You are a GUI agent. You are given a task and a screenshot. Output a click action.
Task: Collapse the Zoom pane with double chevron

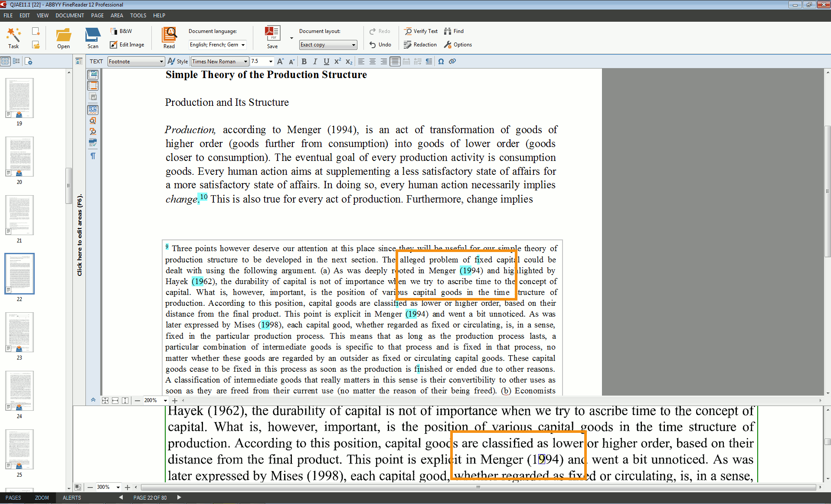click(93, 400)
